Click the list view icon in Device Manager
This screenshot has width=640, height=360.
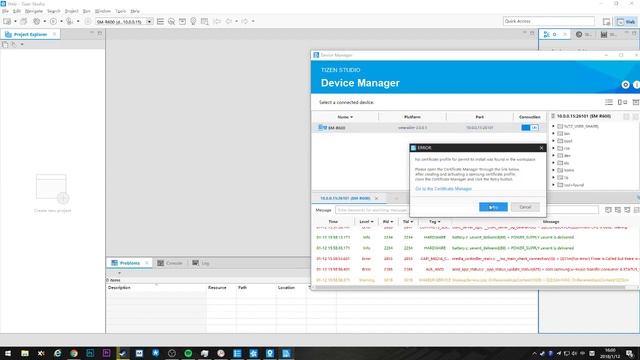point(609,102)
